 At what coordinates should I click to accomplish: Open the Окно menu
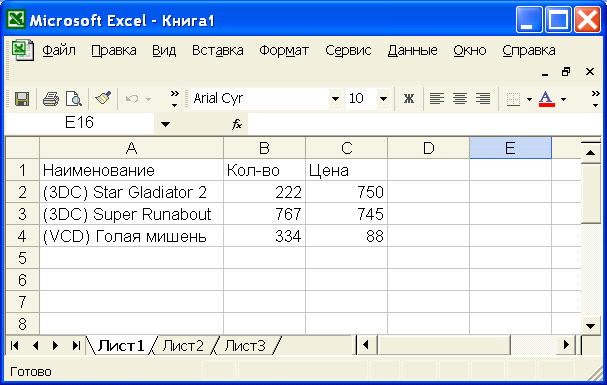pos(470,50)
